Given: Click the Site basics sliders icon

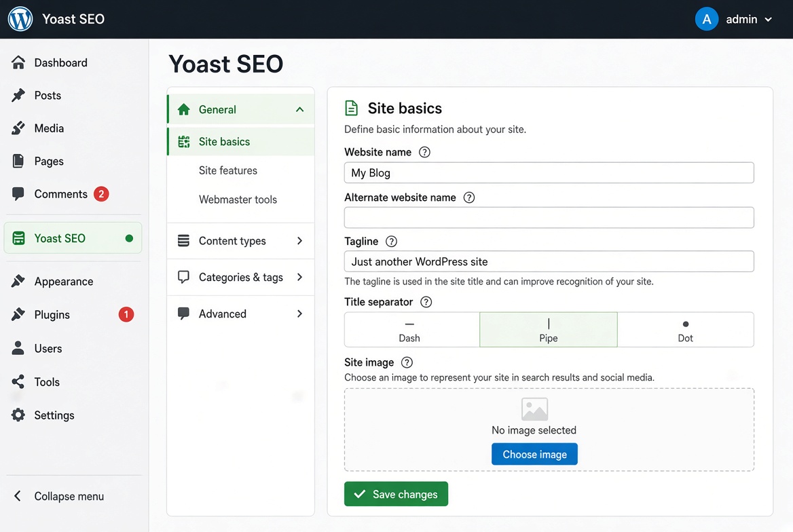Looking at the screenshot, I should pos(184,142).
